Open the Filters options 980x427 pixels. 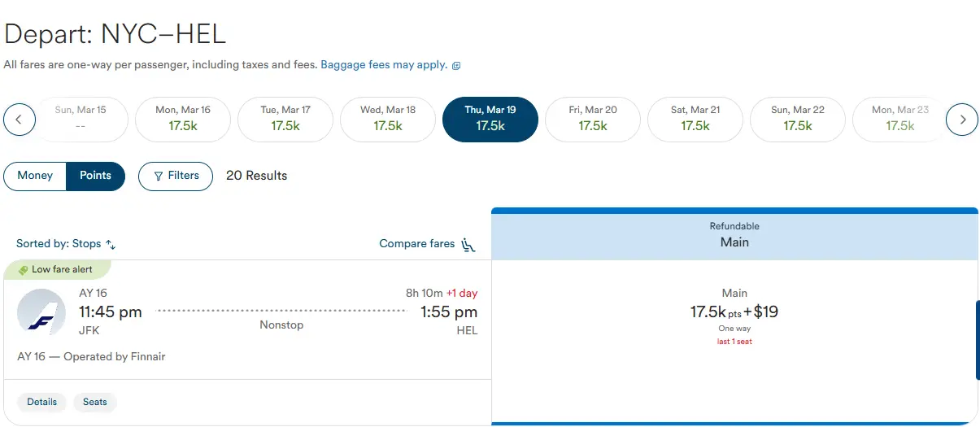point(176,176)
